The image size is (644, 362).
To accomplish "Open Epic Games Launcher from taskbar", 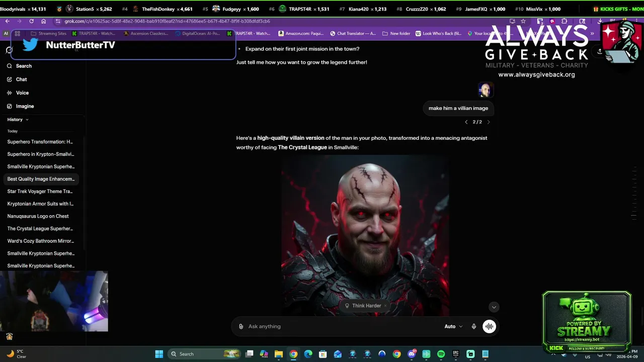I will pyautogui.click(x=456, y=354).
